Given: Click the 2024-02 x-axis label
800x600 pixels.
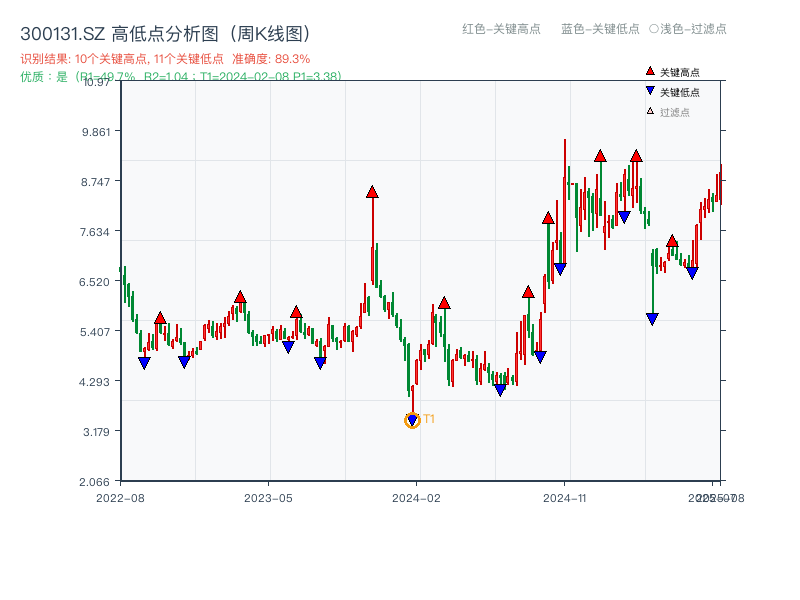Looking at the screenshot, I should click(x=416, y=498).
